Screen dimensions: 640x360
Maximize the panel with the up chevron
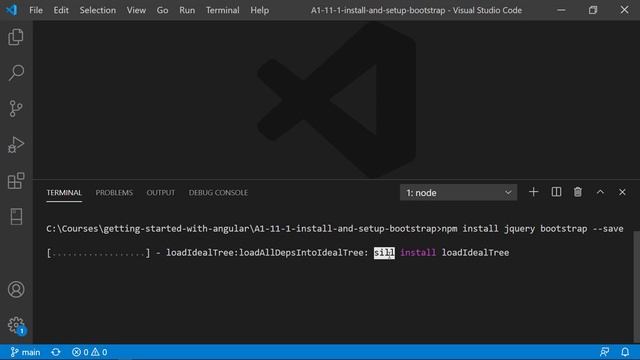[600, 192]
